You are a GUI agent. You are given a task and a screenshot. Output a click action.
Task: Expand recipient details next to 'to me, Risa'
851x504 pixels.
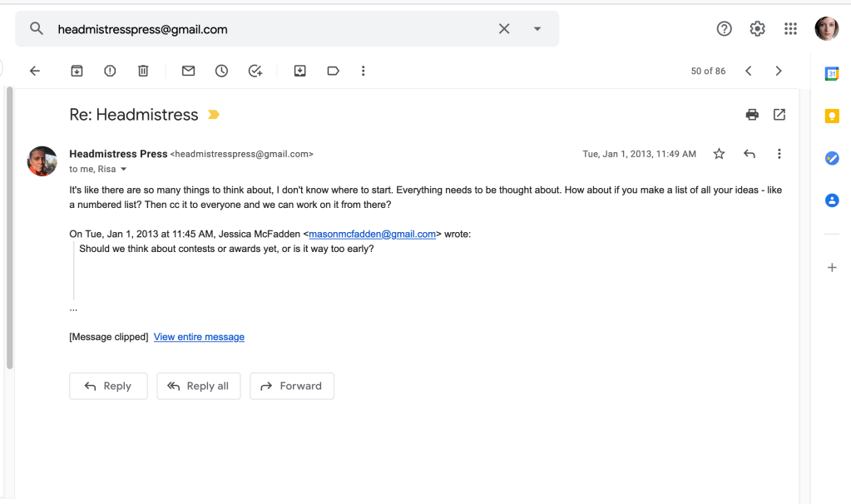pyautogui.click(x=124, y=170)
